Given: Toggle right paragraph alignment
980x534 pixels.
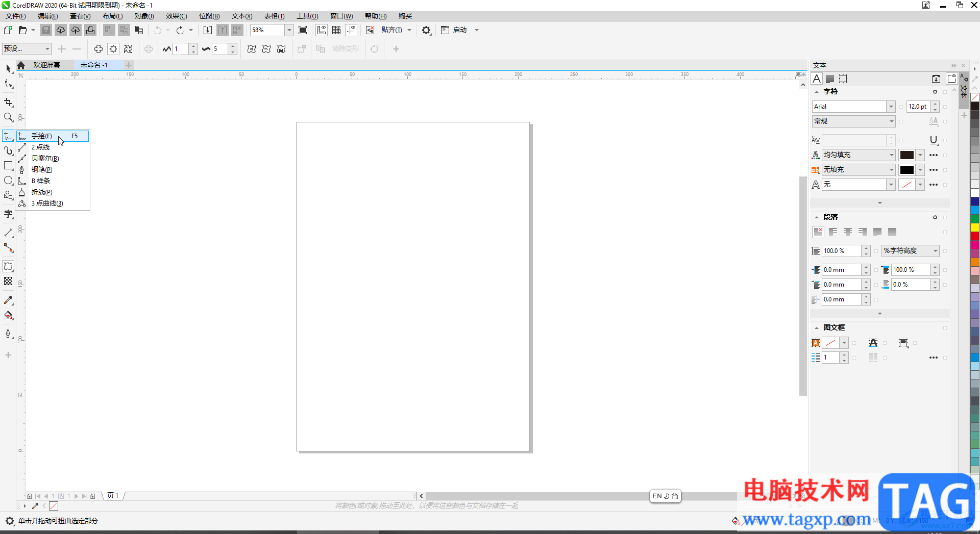Looking at the screenshot, I should (863, 233).
